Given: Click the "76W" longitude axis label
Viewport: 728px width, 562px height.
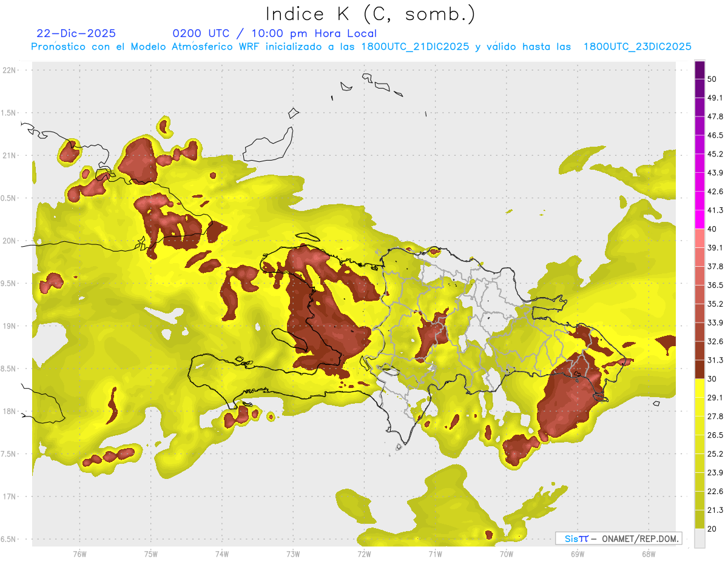Looking at the screenshot, I should [x=79, y=555].
